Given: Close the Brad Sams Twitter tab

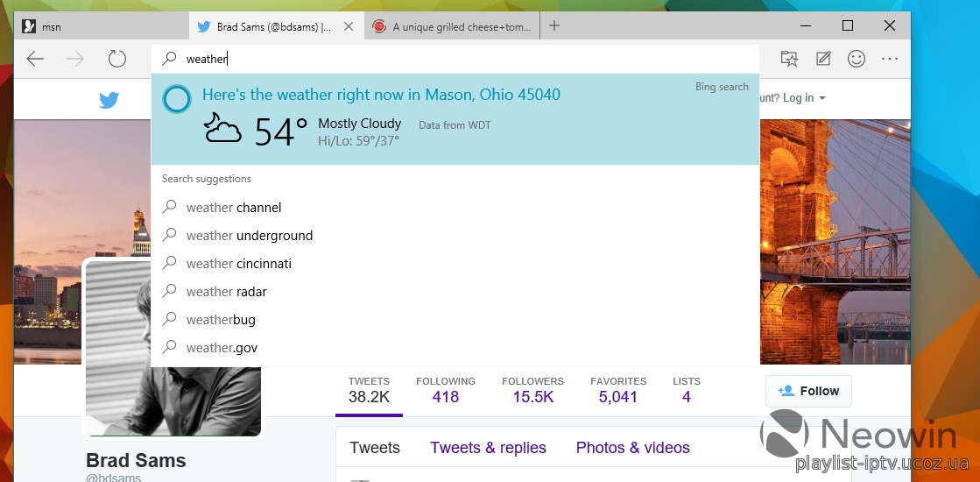Looking at the screenshot, I should [x=349, y=26].
